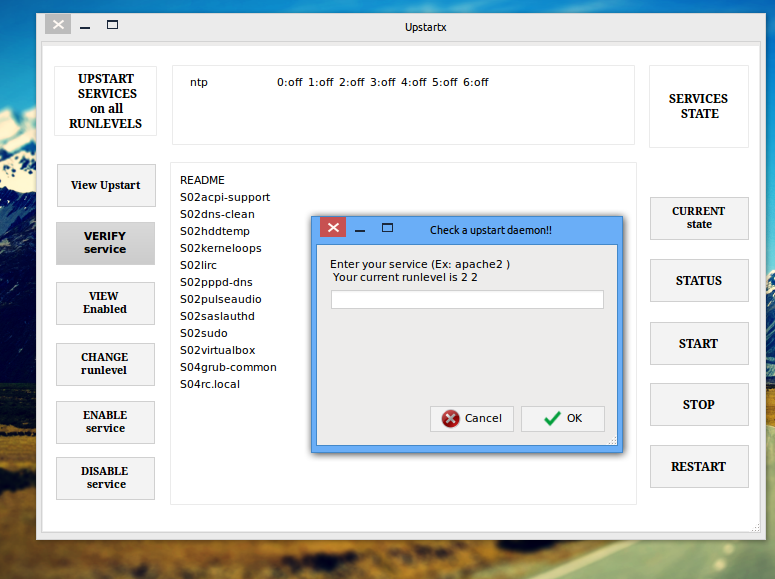
Task: Click the View Upstart button
Action: click(106, 185)
